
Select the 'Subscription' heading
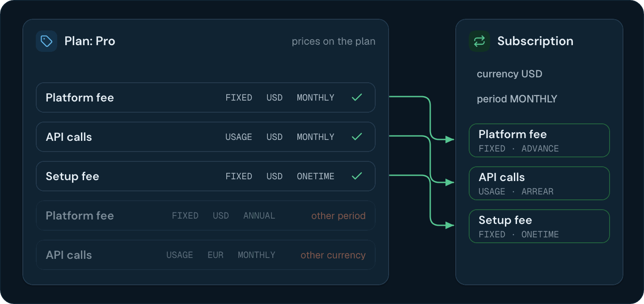[535, 41]
